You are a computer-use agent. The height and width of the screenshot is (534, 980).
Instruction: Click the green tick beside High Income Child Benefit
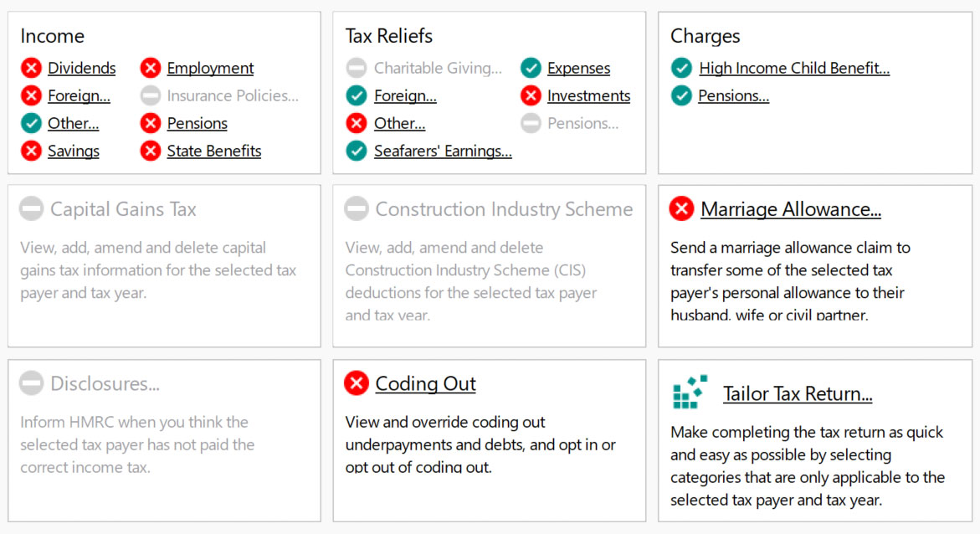[x=681, y=68]
